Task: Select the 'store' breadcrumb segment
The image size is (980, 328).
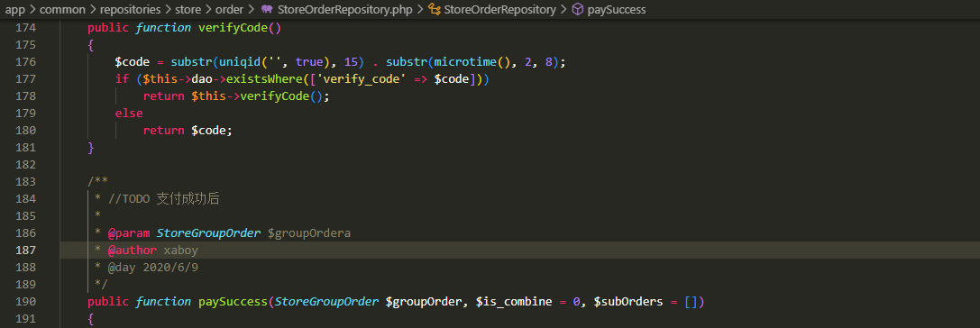Action: 188,9
